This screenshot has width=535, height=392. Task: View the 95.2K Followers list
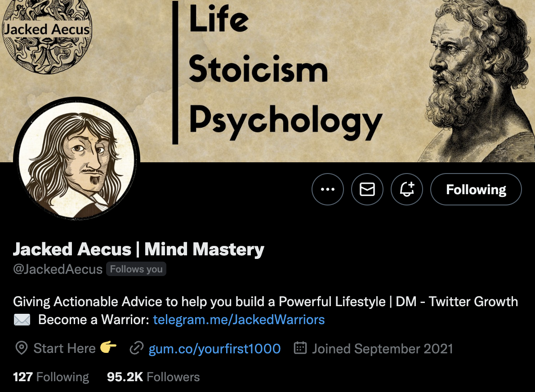pyautogui.click(x=153, y=377)
